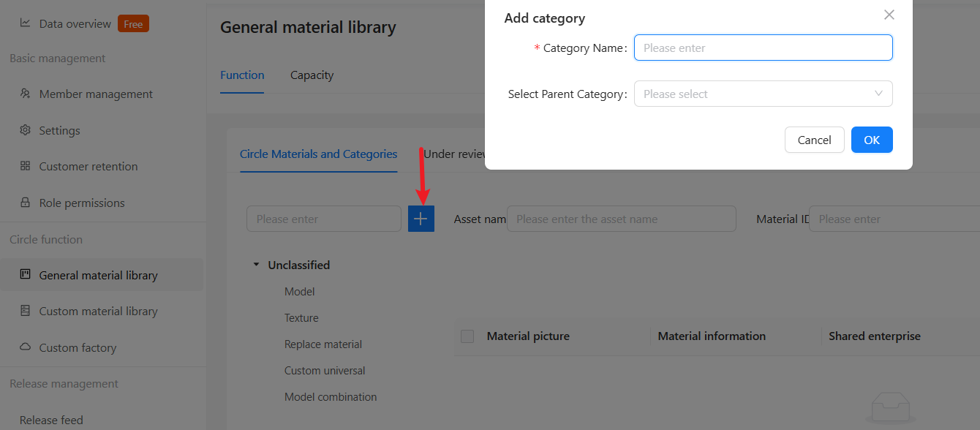980x430 pixels.
Task: Confirm with the OK button
Action: coord(872,140)
